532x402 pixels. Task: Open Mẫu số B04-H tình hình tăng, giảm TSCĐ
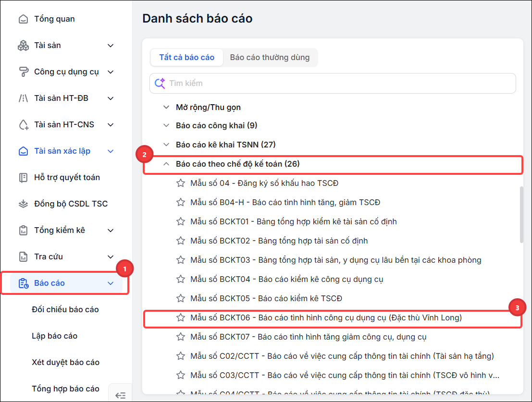285,203
